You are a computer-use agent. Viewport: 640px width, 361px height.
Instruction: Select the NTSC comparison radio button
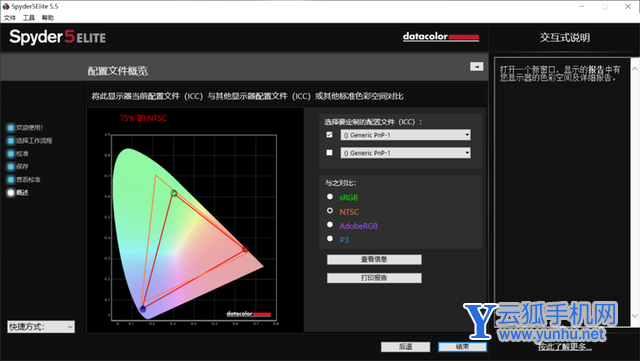pyautogui.click(x=330, y=211)
